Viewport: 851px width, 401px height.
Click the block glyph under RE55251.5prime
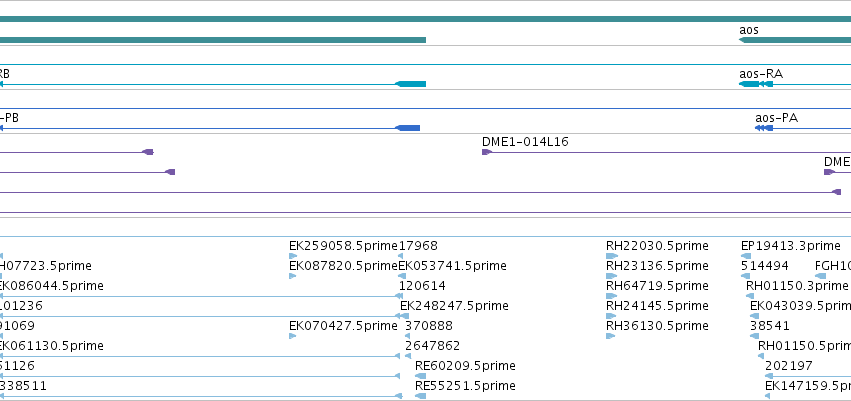tap(421, 396)
